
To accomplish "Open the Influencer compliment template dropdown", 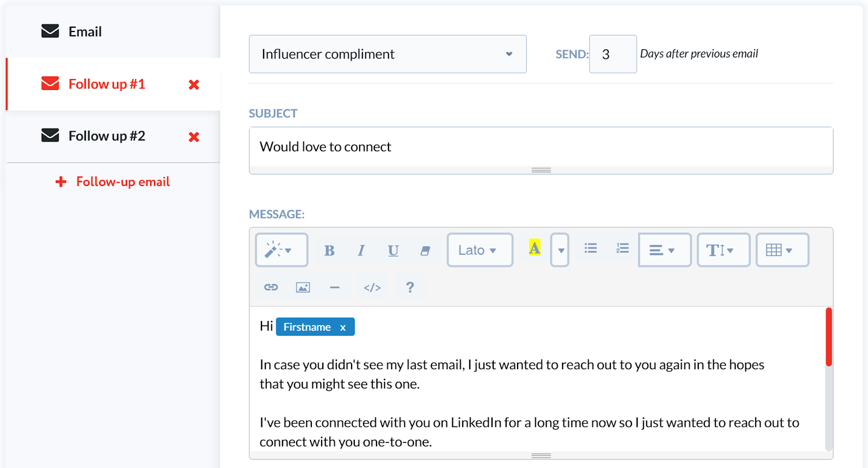I will point(387,54).
